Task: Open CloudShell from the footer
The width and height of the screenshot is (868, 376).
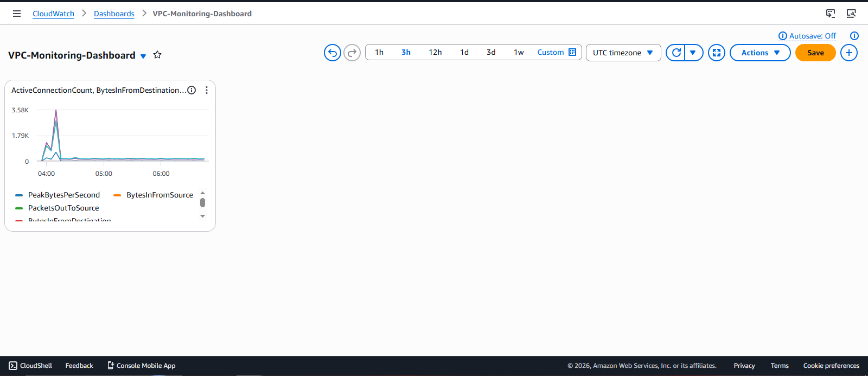Action: (30, 366)
